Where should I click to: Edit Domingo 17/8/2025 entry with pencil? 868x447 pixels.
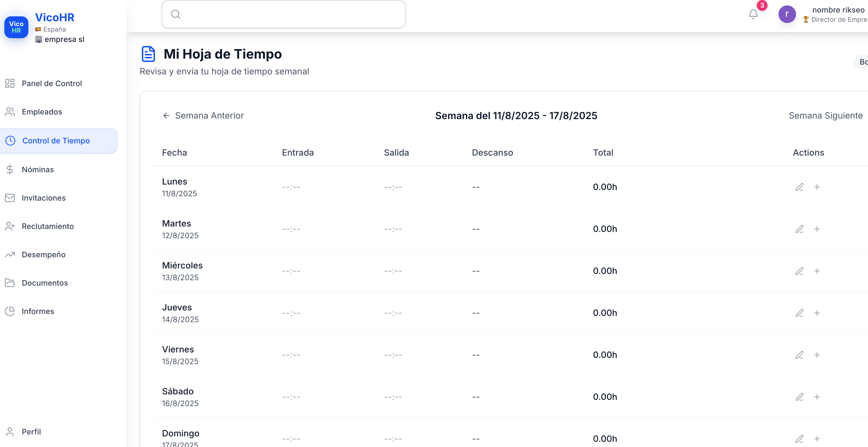tap(799, 439)
